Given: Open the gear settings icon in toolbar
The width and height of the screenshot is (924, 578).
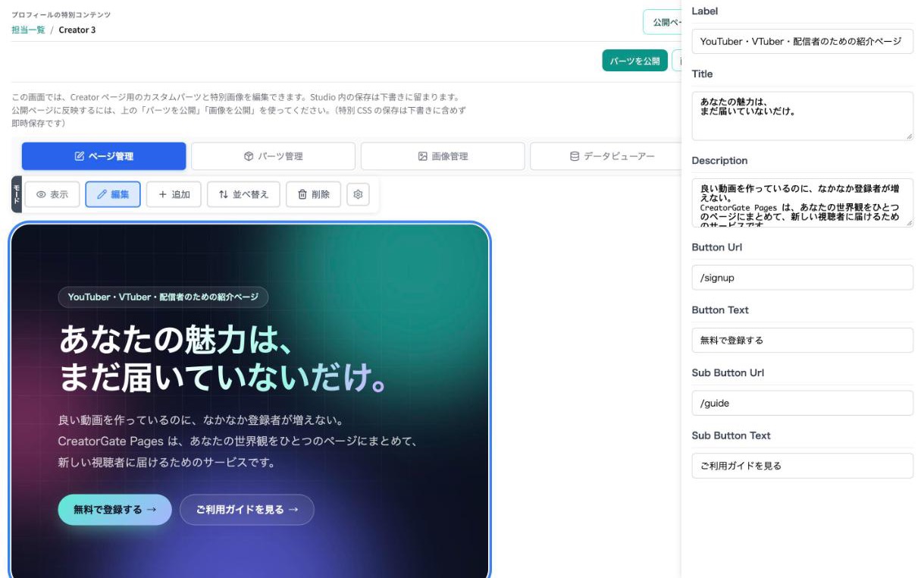Looking at the screenshot, I should pyautogui.click(x=359, y=194).
